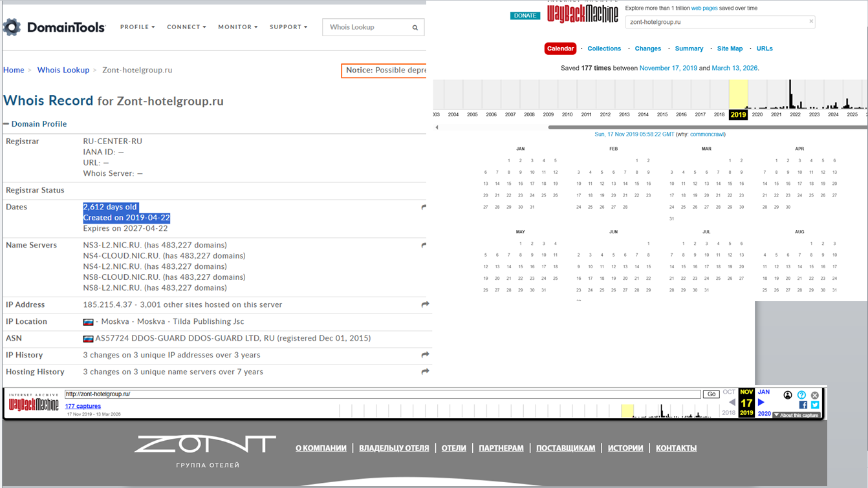Click the Go button in the Wayback toolbar
The image size is (868, 488).
[x=711, y=394]
